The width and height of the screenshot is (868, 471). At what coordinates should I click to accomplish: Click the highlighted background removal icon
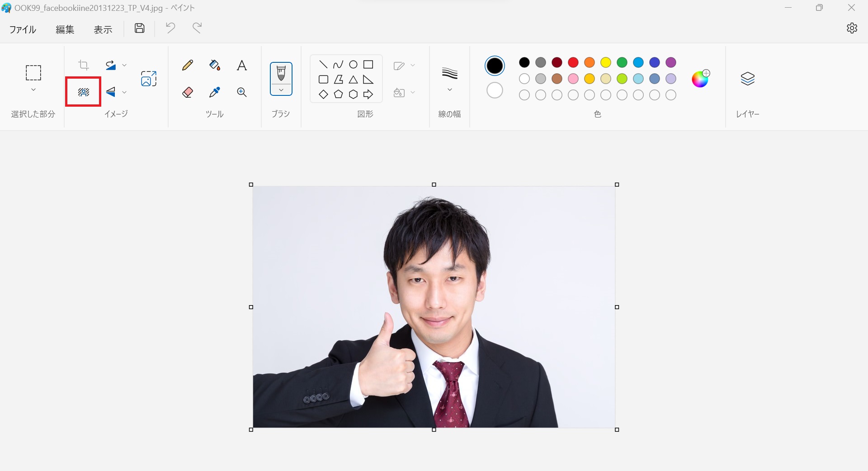[x=83, y=92]
